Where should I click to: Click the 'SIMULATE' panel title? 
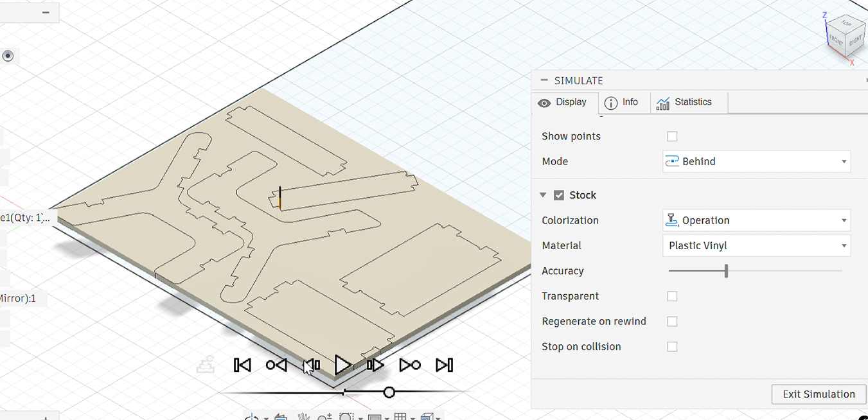click(x=578, y=81)
